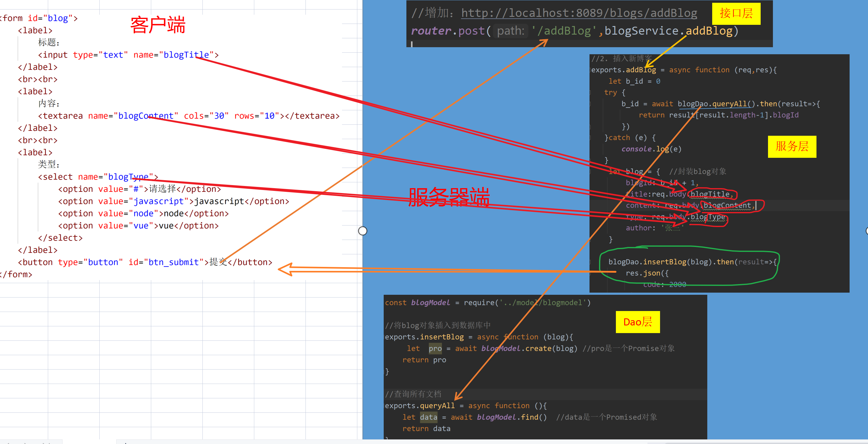Click the red 客户端 heading text
868x444 pixels.
[158, 25]
